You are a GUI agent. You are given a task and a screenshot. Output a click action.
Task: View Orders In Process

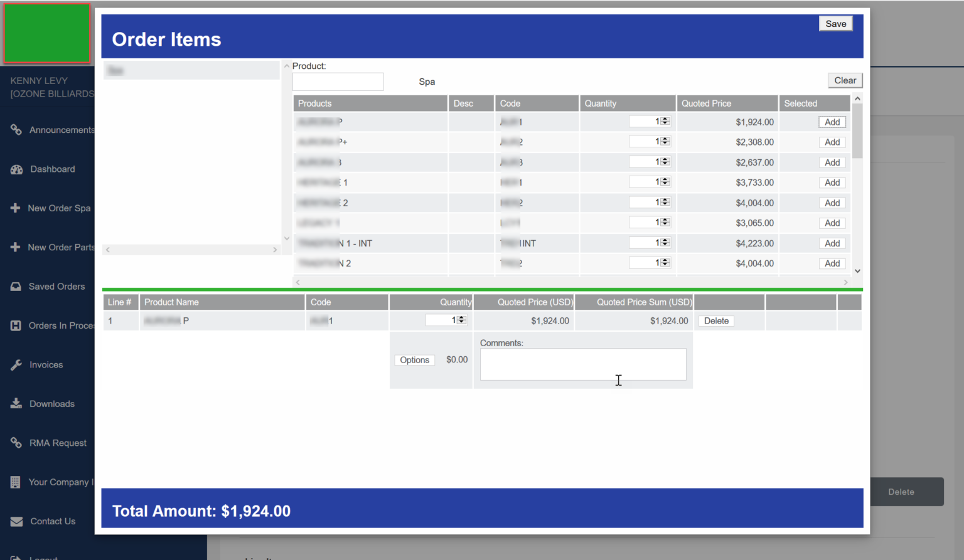[x=61, y=325]
